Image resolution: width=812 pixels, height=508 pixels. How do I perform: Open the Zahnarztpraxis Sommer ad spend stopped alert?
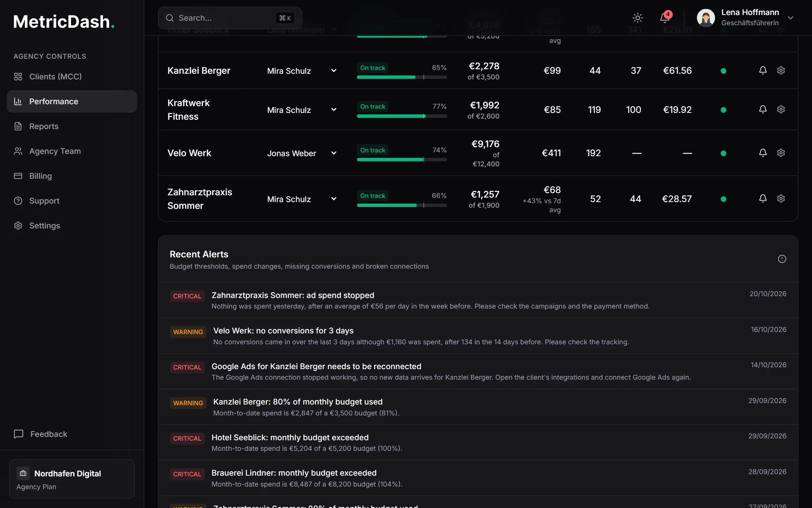[478, 300]
